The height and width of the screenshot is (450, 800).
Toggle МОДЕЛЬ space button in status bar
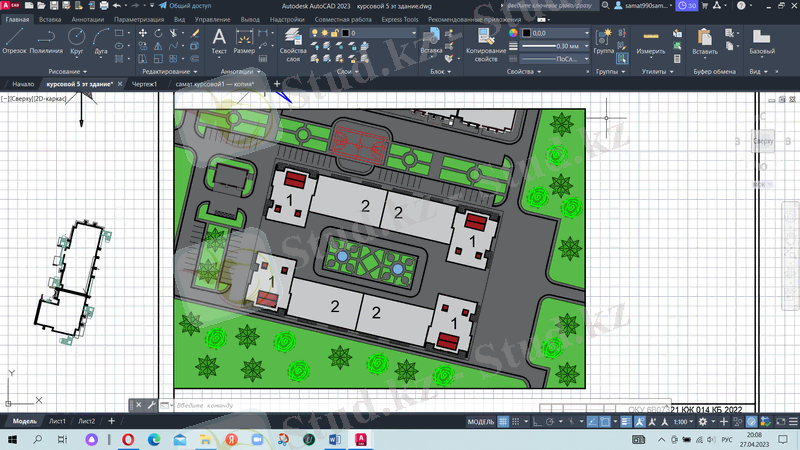pyautogui.click(x=481, y=421)
